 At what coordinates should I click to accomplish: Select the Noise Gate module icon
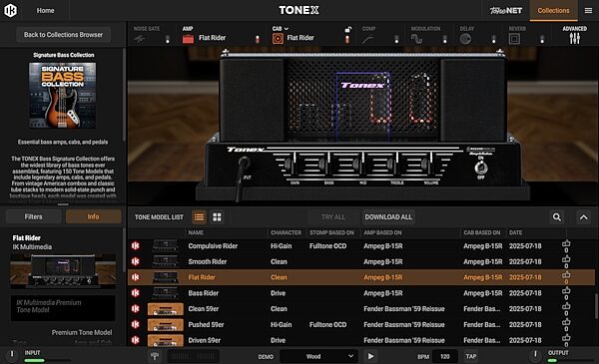[x=139, y=39]
